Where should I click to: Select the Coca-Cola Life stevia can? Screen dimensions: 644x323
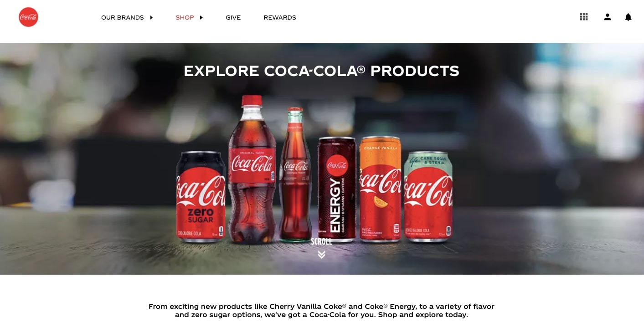click(x=428, y=196)
